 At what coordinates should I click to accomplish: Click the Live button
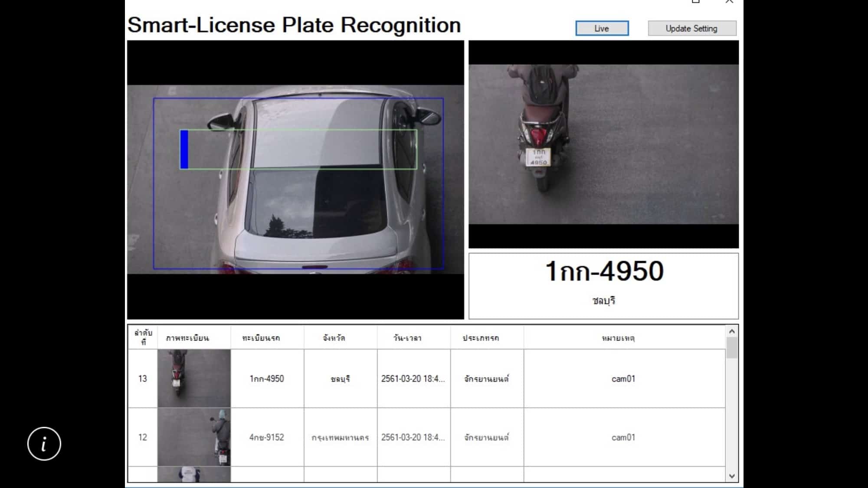click(602, 28)
